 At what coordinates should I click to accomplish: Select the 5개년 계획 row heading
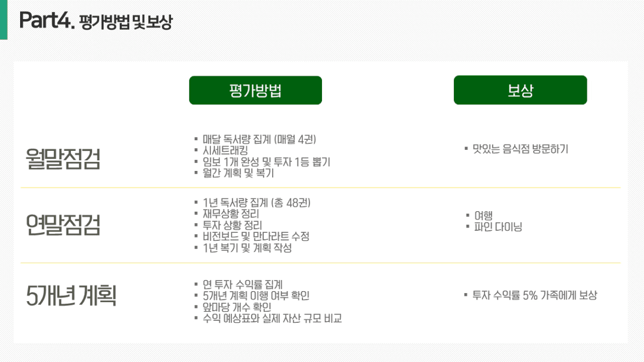coord(71,296)
